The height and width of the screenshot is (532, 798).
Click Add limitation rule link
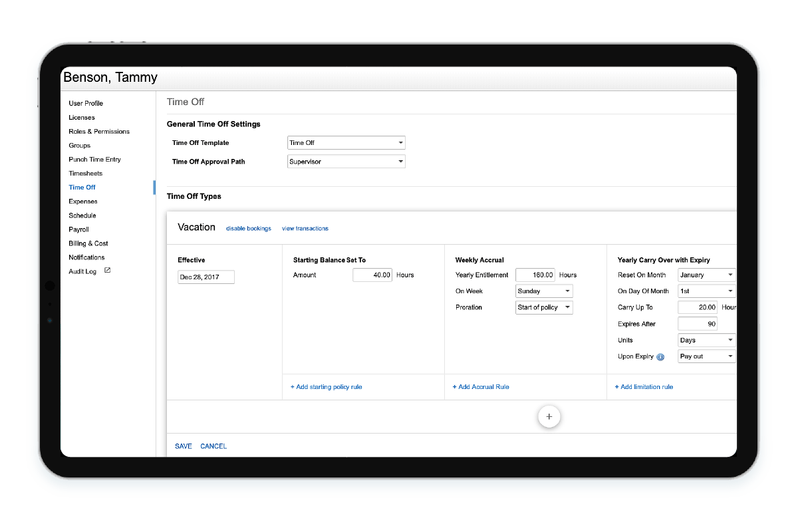644,387
